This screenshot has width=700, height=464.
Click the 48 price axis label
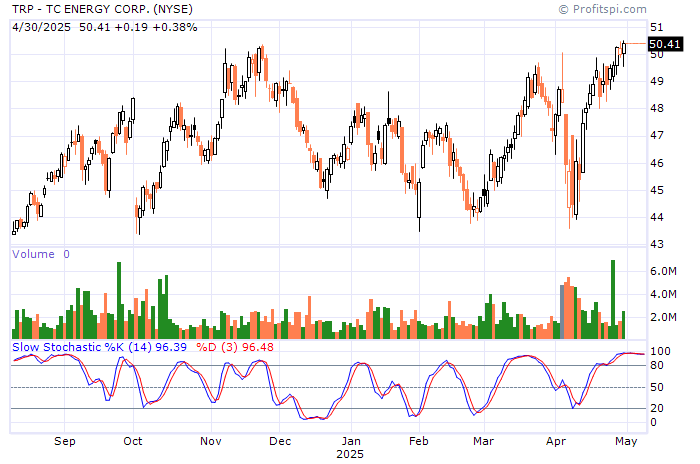[656, 109]
